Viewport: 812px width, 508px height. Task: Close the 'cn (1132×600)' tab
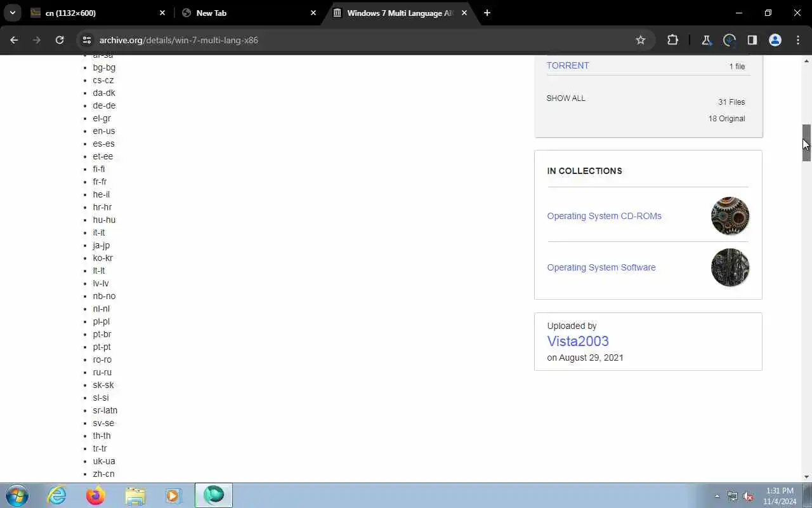click(162, 13)
